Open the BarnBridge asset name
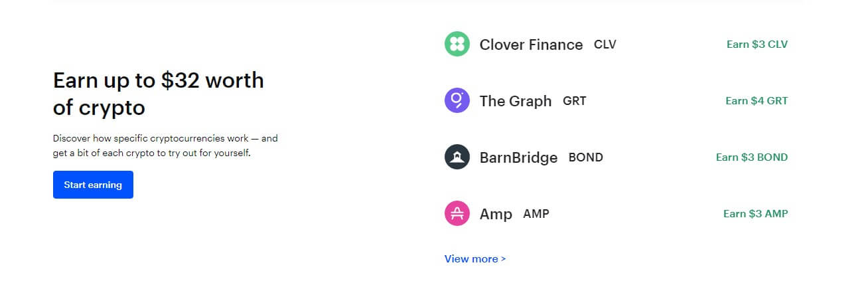Image resolution: width=868 pixels, height=287 pixels. click(x=518, y=158)
